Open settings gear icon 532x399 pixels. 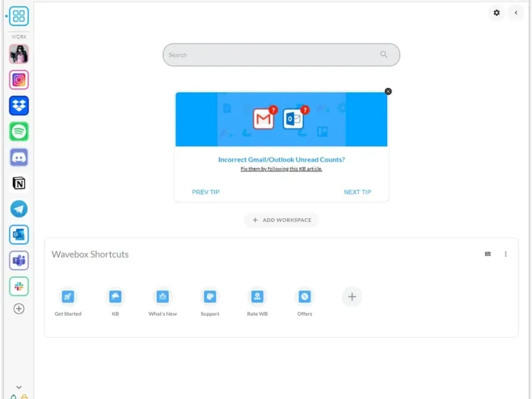(496, 13)
